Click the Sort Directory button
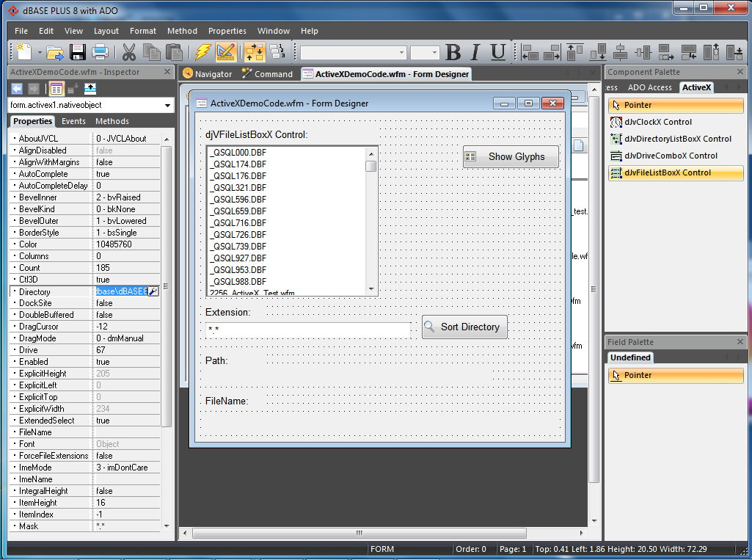This screenshot has height=560, width=752. 464,327
